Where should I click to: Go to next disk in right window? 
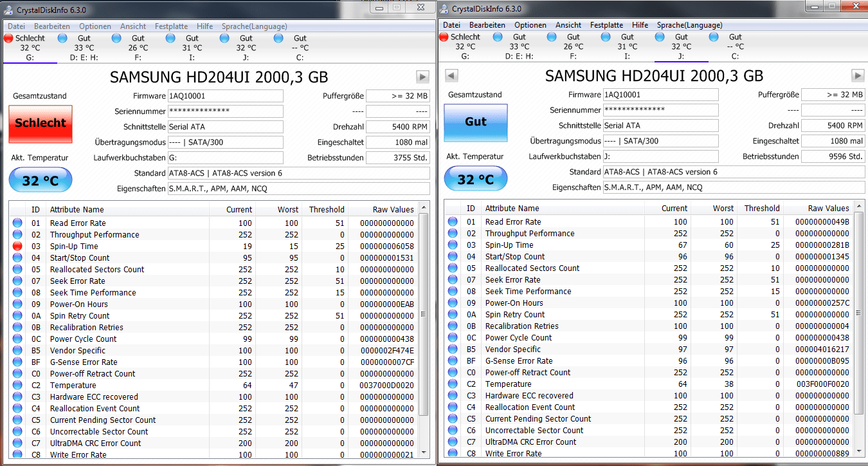point(858,76)
